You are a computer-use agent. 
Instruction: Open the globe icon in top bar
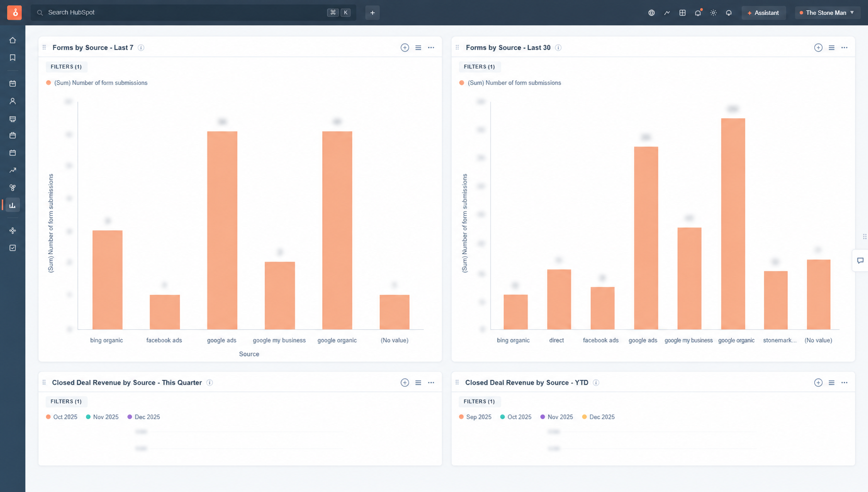pos(652,13)
